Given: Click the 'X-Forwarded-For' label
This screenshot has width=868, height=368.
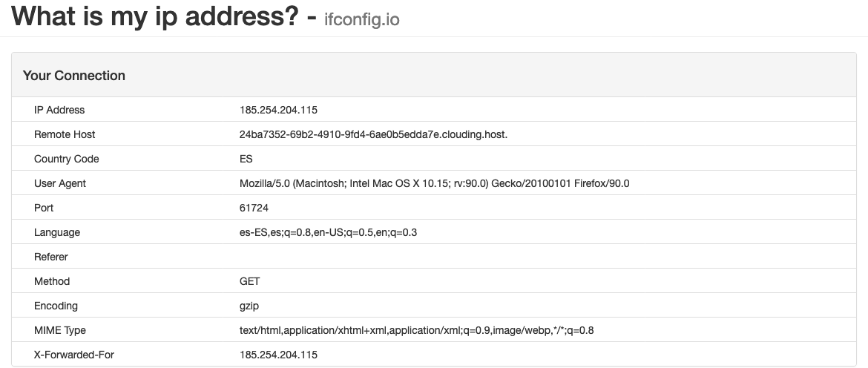Looking at the screenshot, I should (74, 355).
